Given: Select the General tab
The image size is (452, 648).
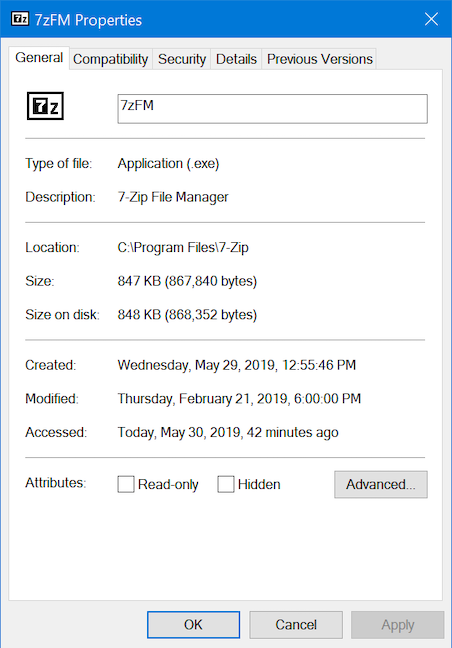Looking at the screenshot, I should pos(39,58).
